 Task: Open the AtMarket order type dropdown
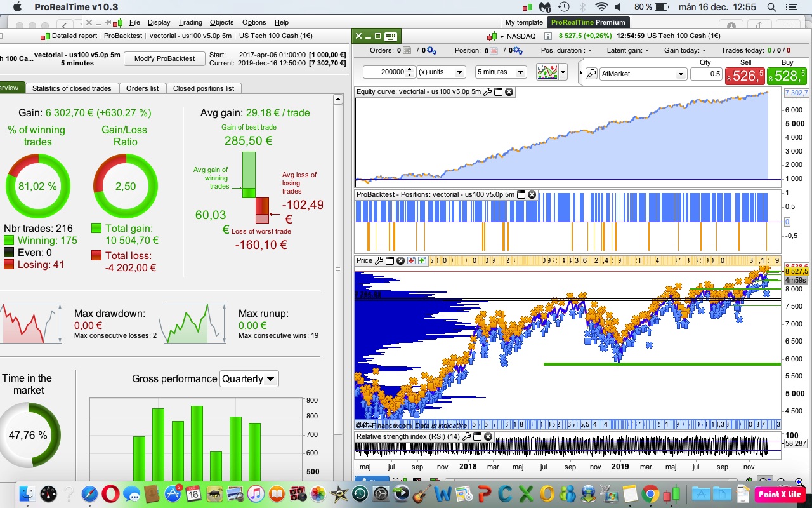(x=643, y=74)
